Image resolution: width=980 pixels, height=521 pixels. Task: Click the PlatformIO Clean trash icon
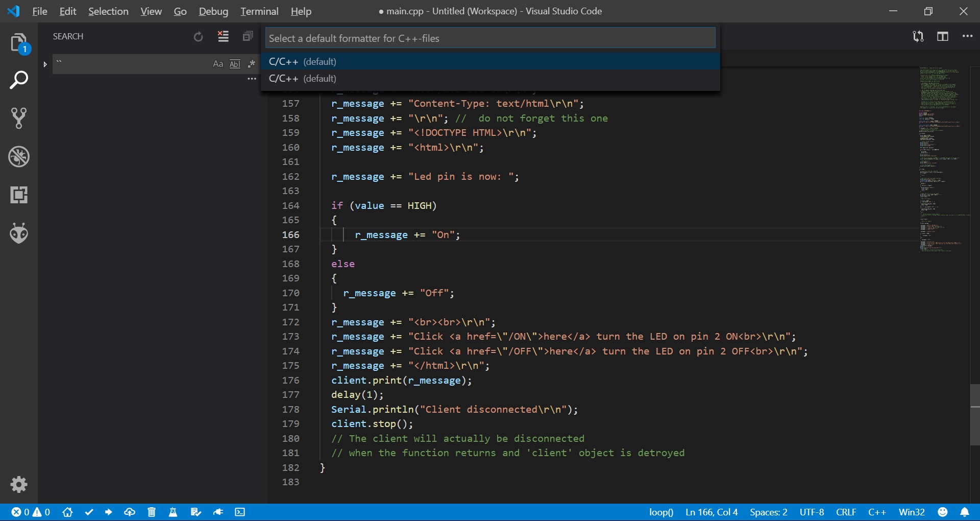click(x=152, y=512)
